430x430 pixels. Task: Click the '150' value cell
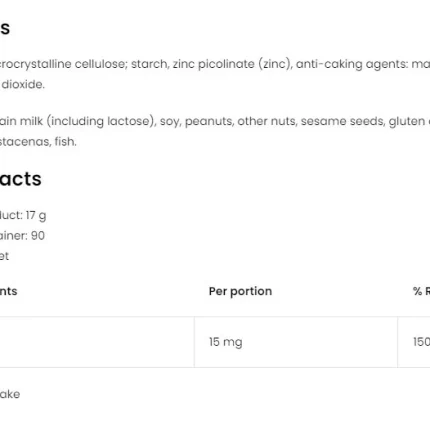[x=421, y=342]
